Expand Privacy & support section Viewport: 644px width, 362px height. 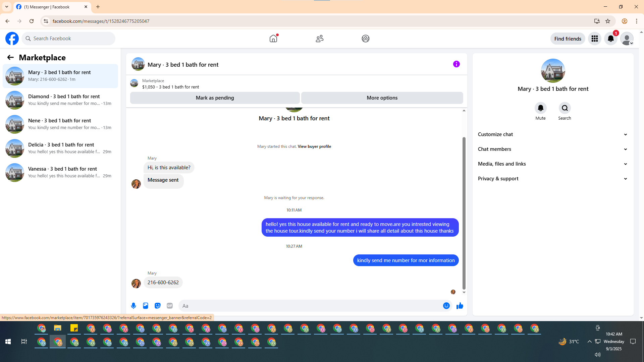point(553,179)
